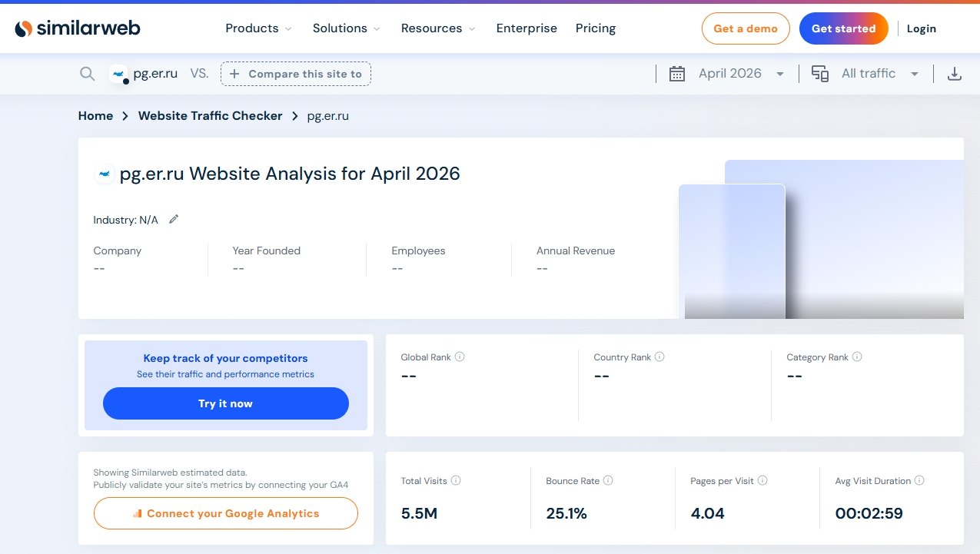This screenshot has height=554, width=980.
Task: Click the calendar icon beside April 2026
Action: click(677, 74)
